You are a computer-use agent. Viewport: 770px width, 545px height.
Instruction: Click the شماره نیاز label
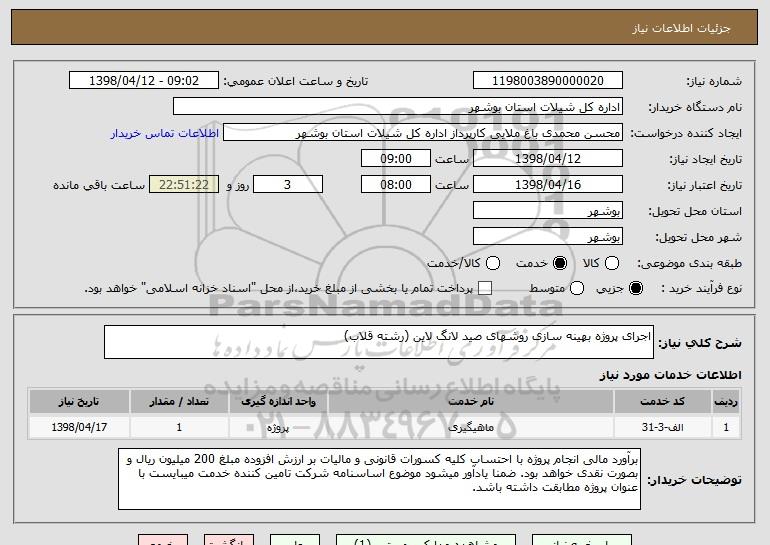click(714, 81)
